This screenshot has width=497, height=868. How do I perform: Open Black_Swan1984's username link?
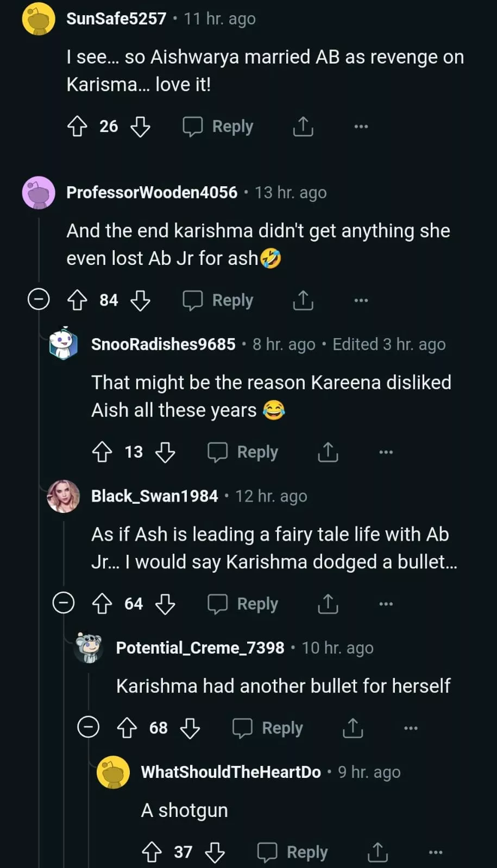click(154, 496)
